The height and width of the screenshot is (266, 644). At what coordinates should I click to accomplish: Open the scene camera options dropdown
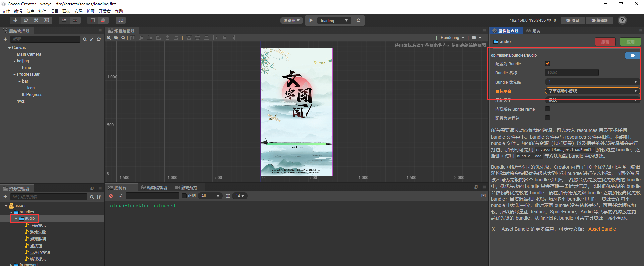point(476,38)
